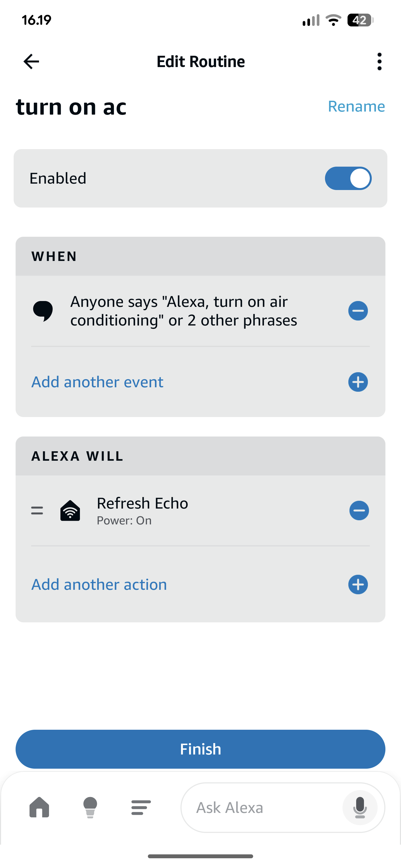This screenshot has width=401, height=868.
Task: Disable the routine with Enabled toggle
Action: coord(348,178)
